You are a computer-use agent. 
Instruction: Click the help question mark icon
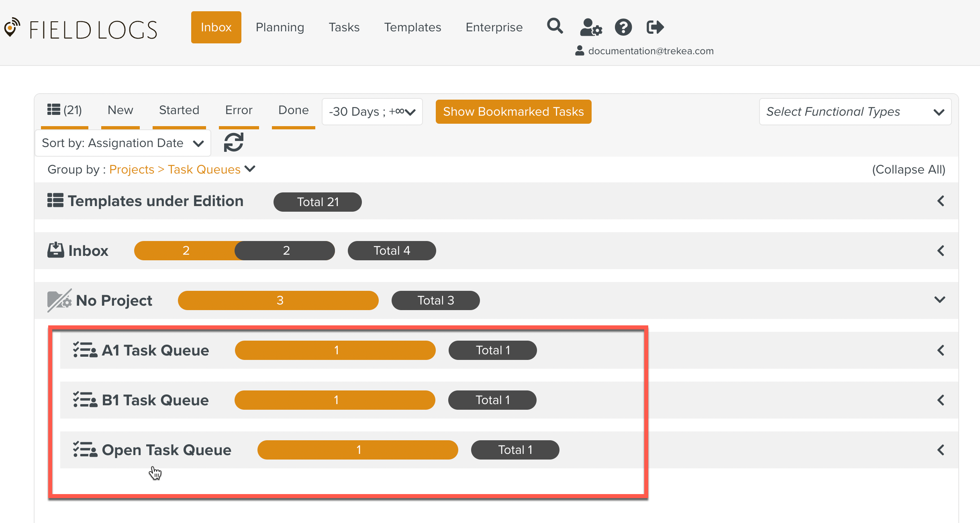[x=623, y=27]
